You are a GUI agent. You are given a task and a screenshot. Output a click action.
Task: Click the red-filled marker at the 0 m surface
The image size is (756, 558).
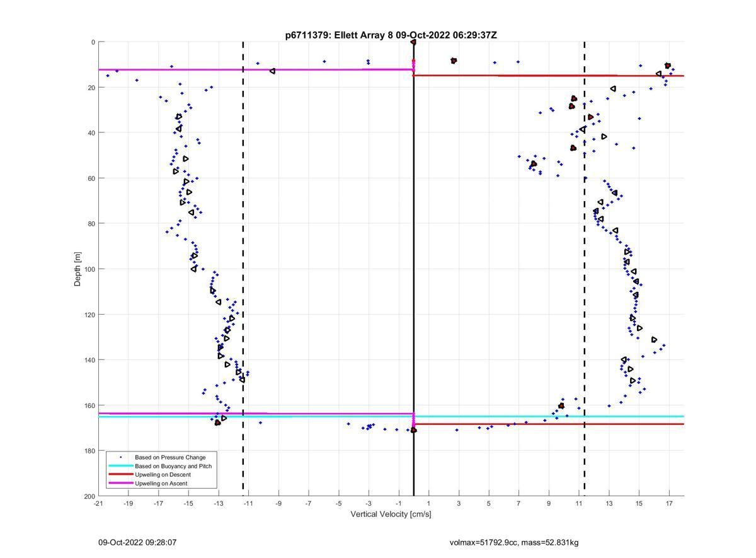click(413, 42)
